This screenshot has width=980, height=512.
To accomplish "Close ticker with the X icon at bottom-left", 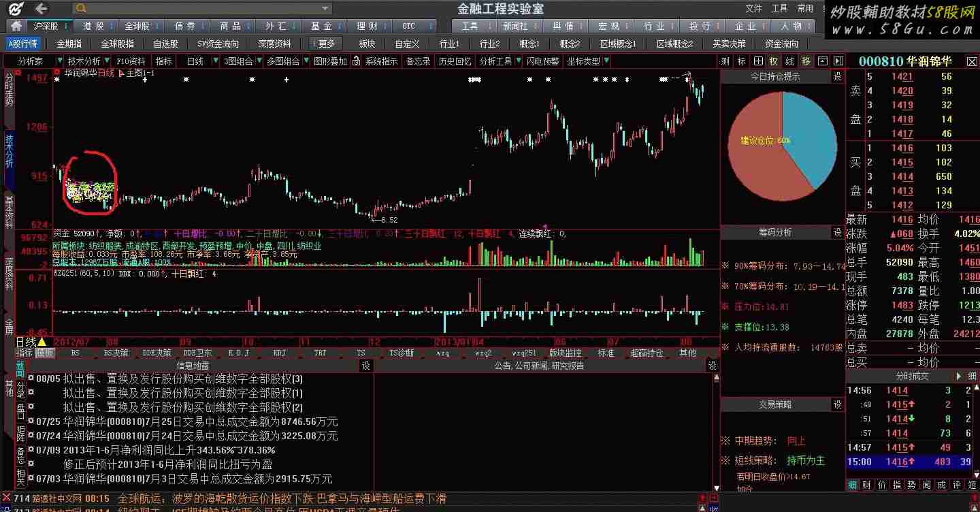I will click(6, 498).
